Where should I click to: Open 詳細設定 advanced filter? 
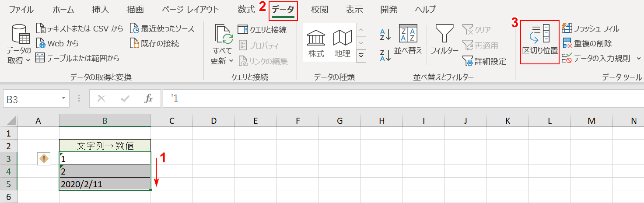click(484, 61)
